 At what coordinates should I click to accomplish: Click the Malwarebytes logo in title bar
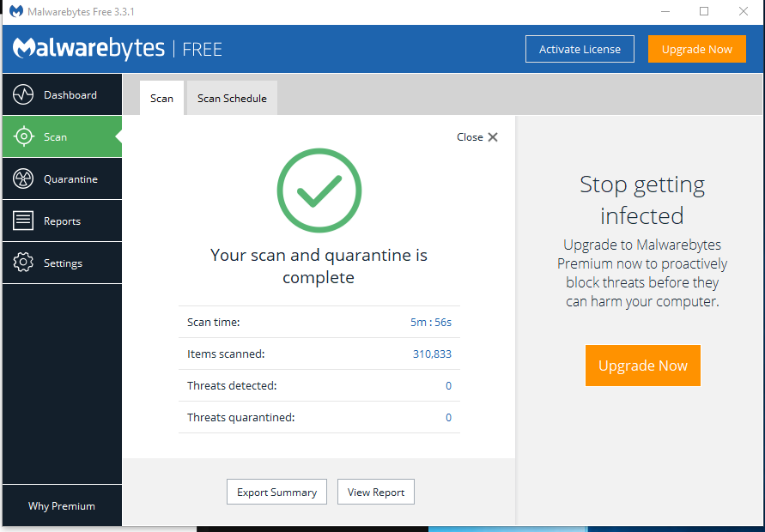16,11
